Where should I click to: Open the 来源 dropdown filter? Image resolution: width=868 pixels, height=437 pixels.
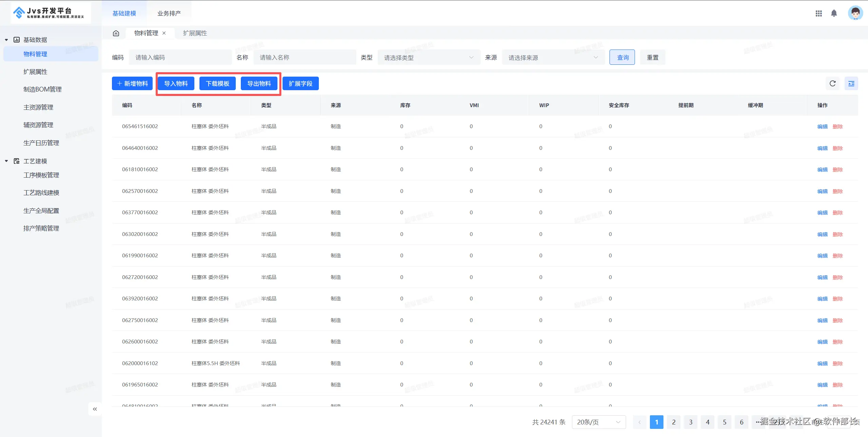(x=553, y=58)
